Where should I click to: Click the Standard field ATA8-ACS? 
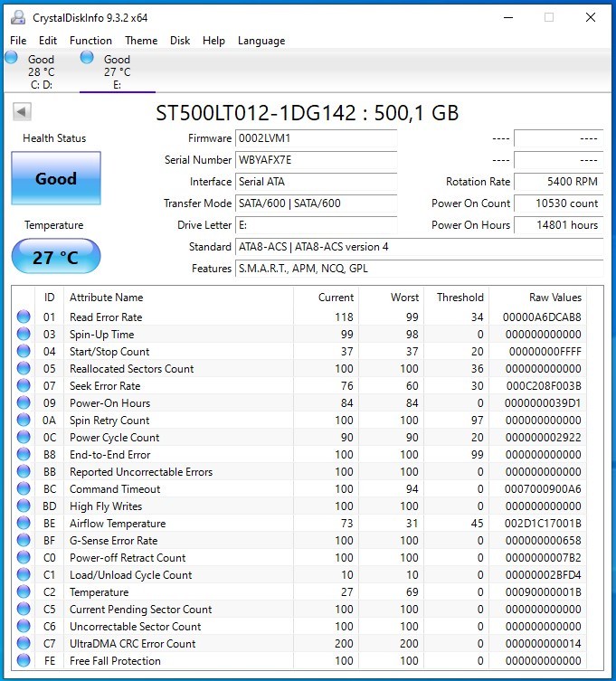(419, 247)
